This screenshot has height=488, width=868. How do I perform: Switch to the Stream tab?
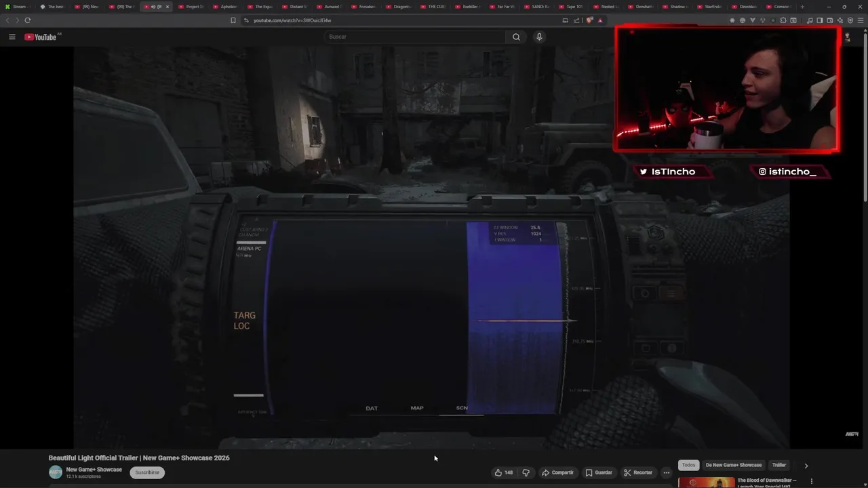(18, 7)
